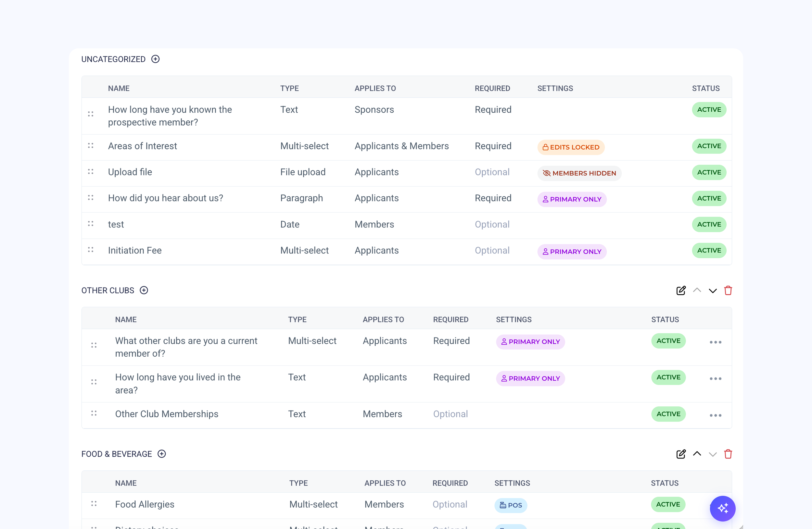Open the Areas of Interest field
Viewport: 812px width, 529px height.
click(142, 146)
